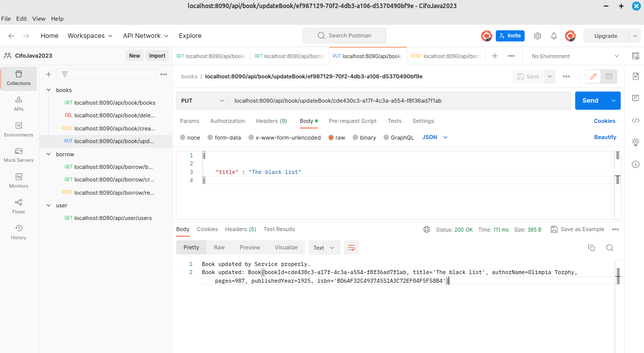This screenshot has height=353, width=644.
Task: Open the settings gear icon in header
Action: pyautogui.click(x=537, y=36)
